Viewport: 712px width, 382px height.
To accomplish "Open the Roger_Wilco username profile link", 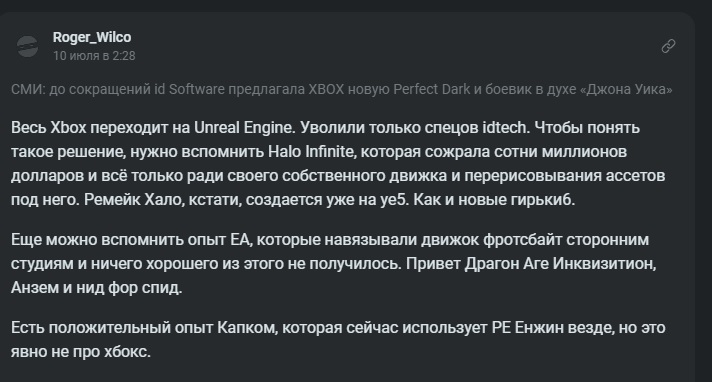I will pyautogui.click(x=92, y=37).
